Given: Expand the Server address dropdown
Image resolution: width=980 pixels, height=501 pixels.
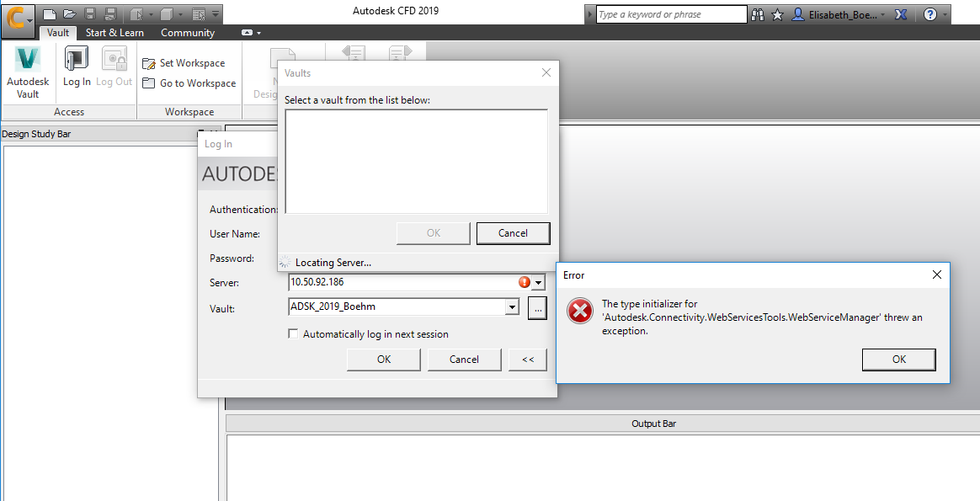Looking at the screenshot, I should click(538, 283).
